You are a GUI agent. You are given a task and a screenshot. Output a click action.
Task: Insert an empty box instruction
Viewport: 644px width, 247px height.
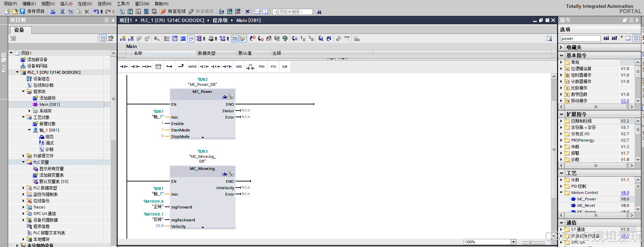158,67
